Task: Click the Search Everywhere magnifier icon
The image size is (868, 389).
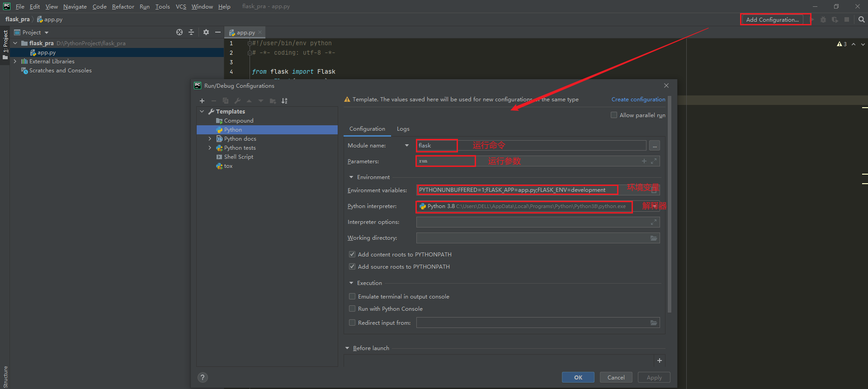Action: (x=861, y=19)
